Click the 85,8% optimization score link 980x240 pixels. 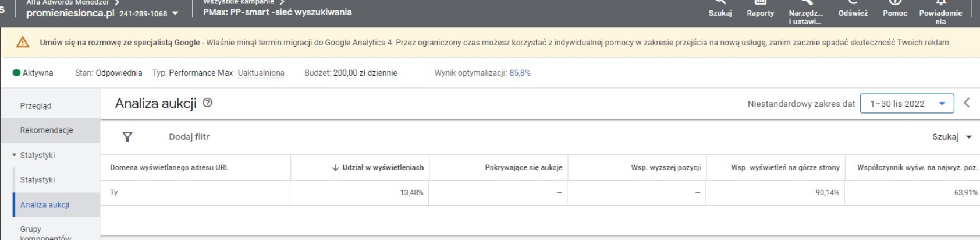click(x=520, y=73)
